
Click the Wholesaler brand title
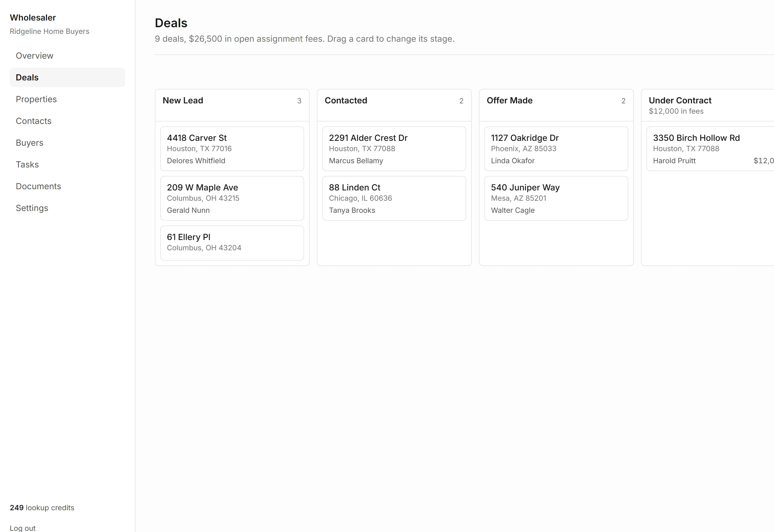(x=33, y=18)
